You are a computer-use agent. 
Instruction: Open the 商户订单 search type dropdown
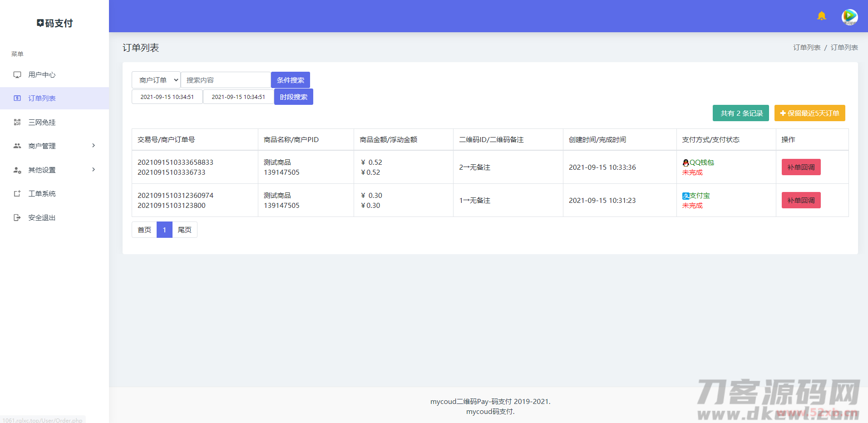(156, 80)
